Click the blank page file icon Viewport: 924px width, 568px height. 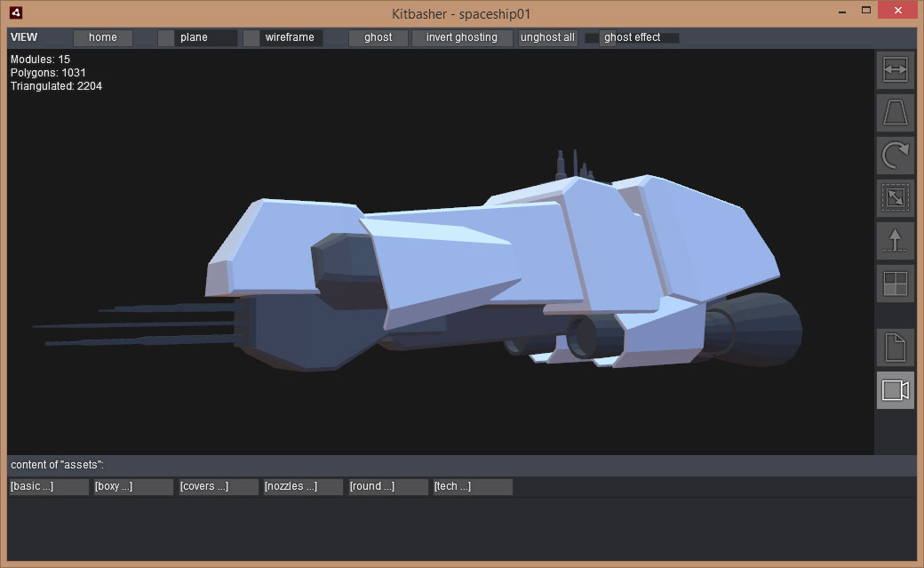point(895,348)
